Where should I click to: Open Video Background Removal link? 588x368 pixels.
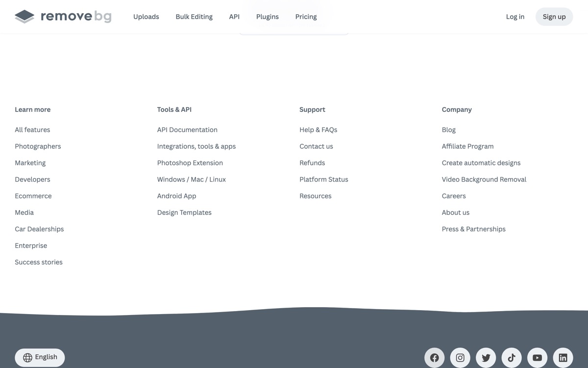484,180
